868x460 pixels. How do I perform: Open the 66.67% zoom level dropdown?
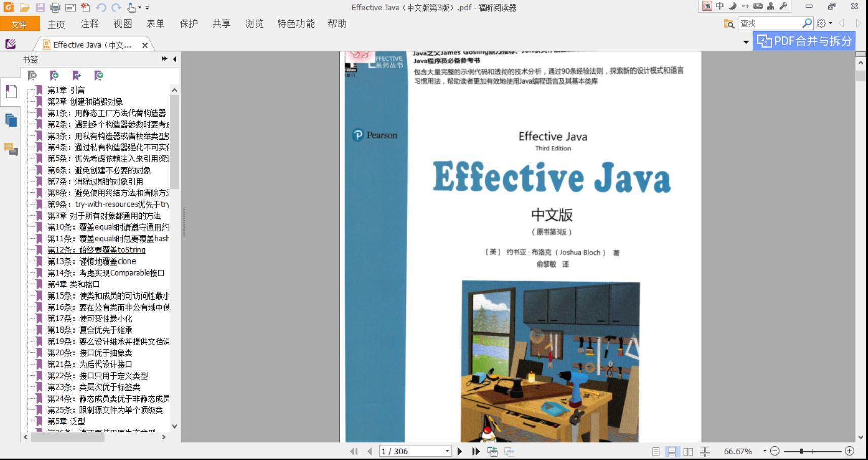[x=765, y=451]
